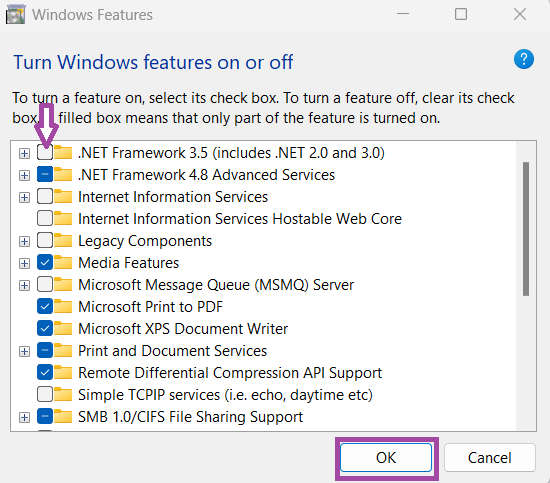Click the features list vertical scrollbar
The width and height of the screenshot is (550, 483).
click(526, 229)
